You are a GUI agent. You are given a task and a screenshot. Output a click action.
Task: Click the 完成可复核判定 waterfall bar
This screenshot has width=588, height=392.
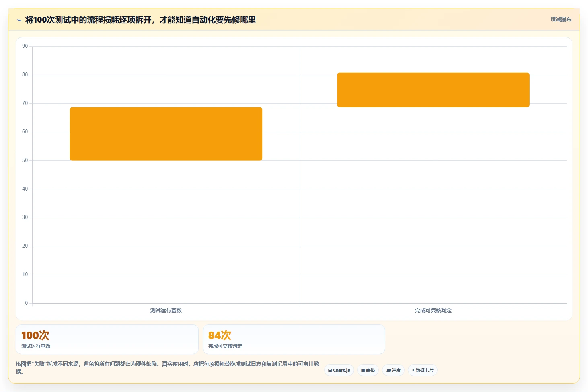[433, 90]
